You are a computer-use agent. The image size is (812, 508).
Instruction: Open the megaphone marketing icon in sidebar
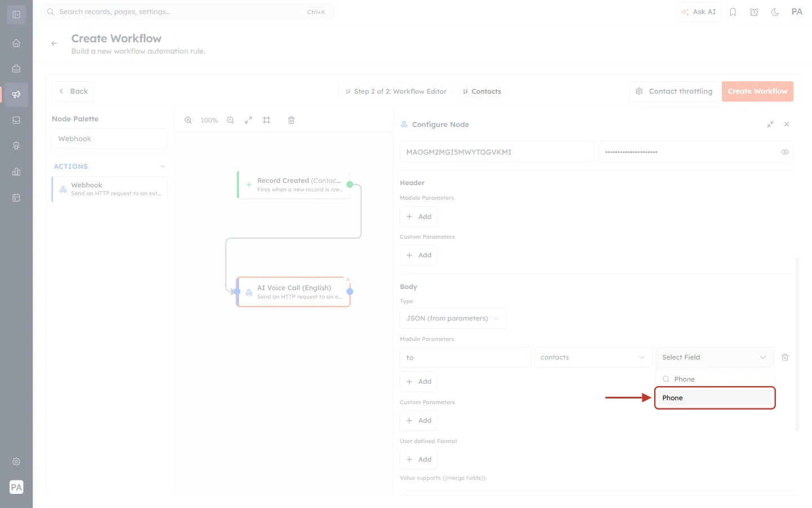point(16,94)
